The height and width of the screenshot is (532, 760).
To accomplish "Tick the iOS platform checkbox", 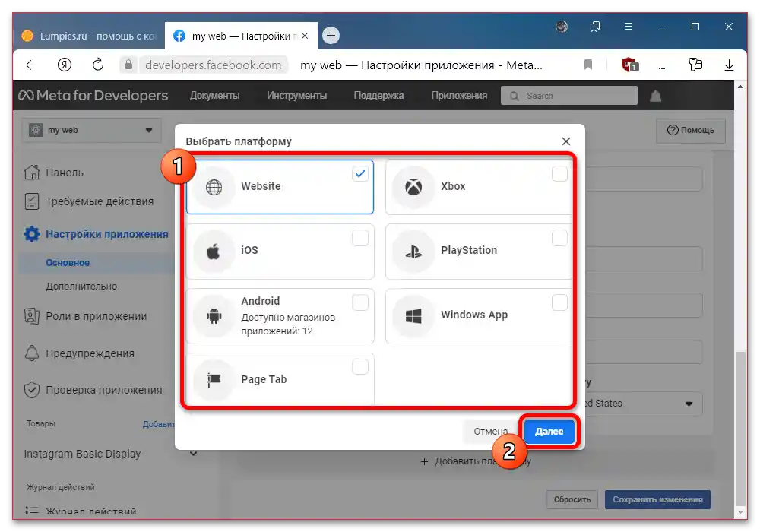I will pyautogui.click(x=360, y=238).
